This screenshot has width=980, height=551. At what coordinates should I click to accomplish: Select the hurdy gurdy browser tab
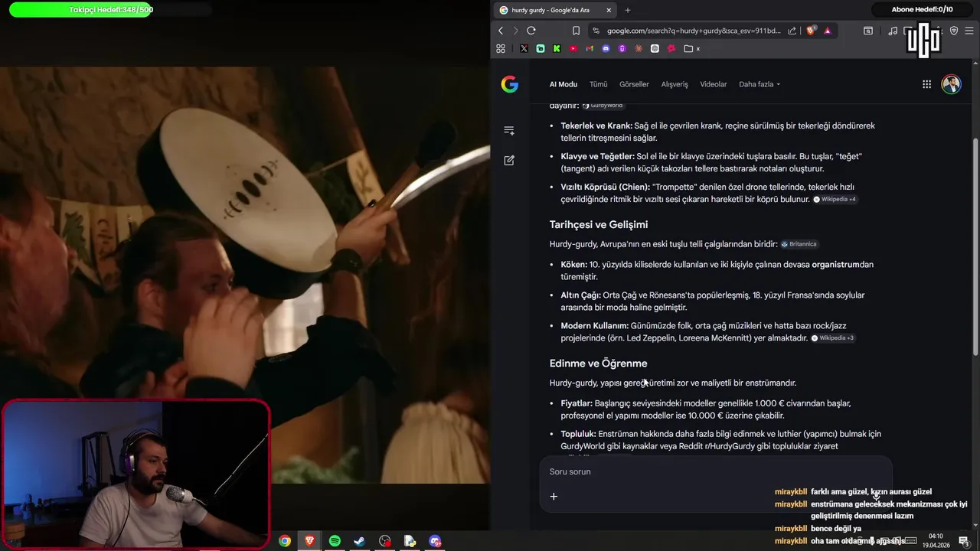click(554, 10)
